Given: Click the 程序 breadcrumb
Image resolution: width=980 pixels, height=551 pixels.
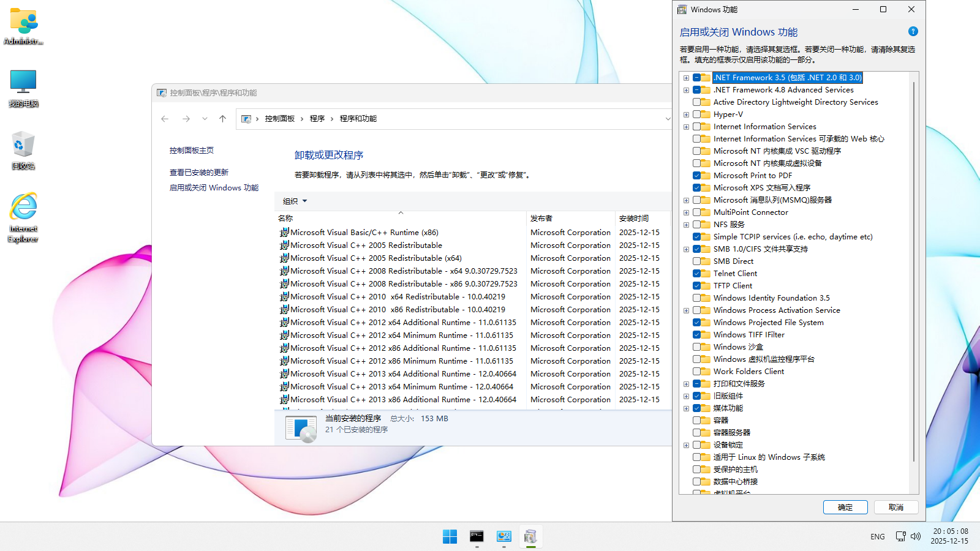Looking at the screenshot, I should coord(317,119).
